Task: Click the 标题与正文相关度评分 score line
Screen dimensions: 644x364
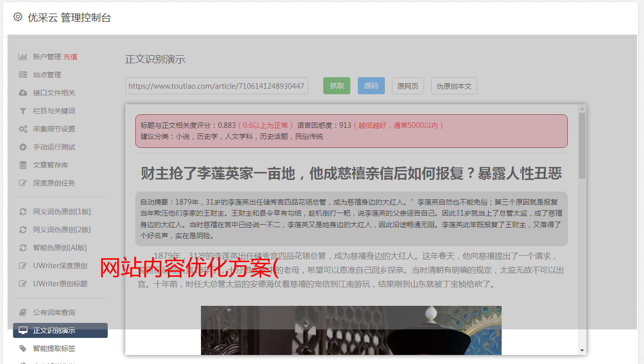Action: coord(292,125)
